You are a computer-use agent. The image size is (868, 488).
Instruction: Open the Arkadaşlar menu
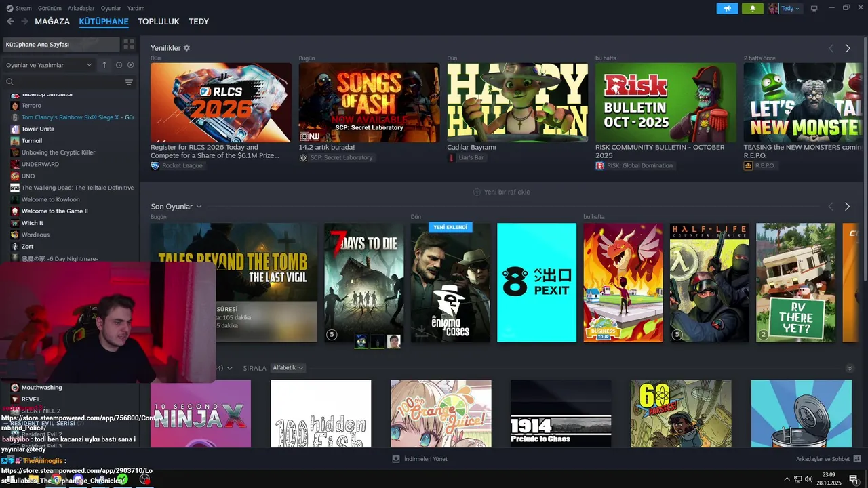click(x=81, y=8)
